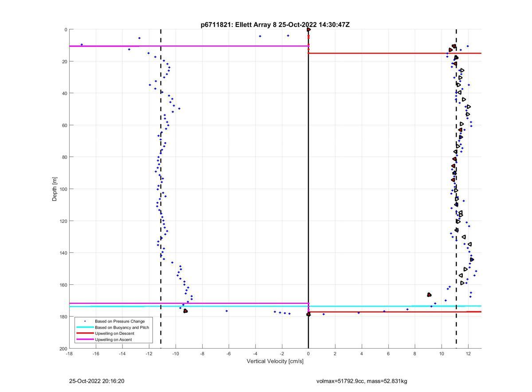Click the red marker near 9 cm/s at 166 m
The height and width of the screenshot is (392, 532).
coord(429,295)
